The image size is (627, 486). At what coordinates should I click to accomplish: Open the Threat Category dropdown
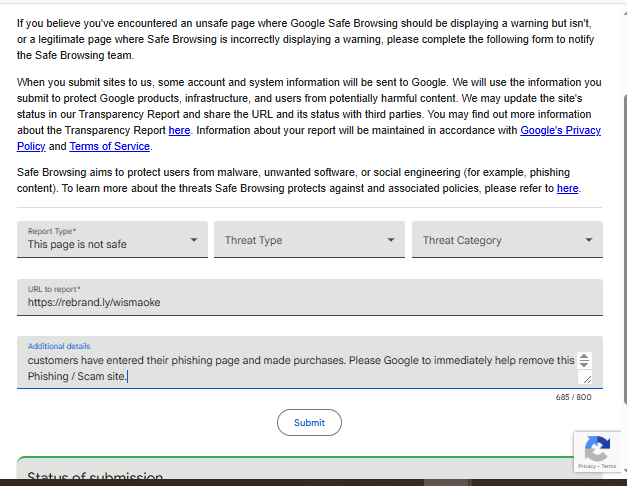tap(507, 239)
